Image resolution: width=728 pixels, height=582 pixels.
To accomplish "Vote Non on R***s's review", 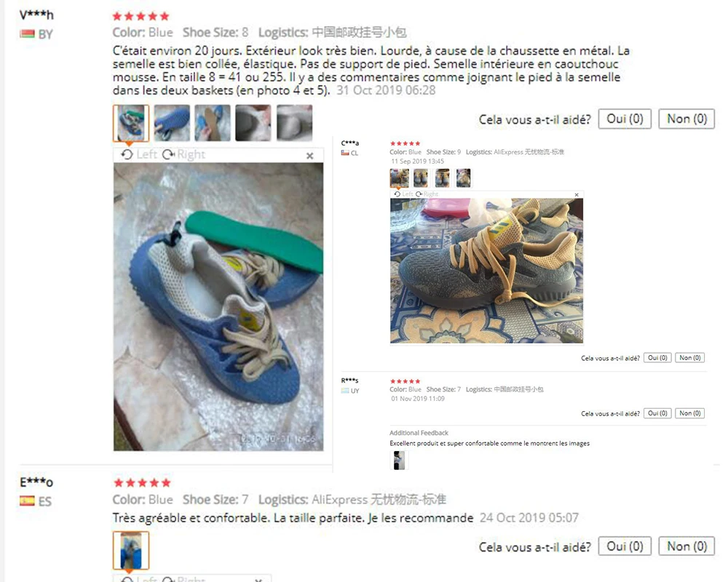I will [689, 413].
